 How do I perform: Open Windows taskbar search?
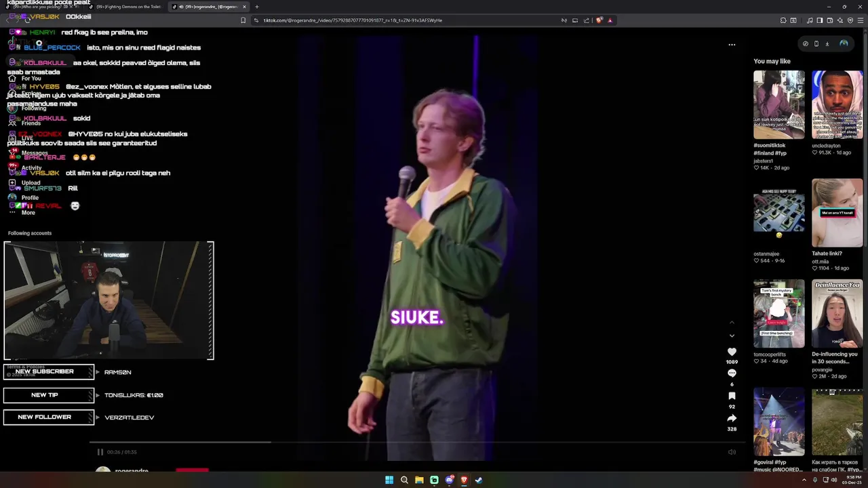404,480
